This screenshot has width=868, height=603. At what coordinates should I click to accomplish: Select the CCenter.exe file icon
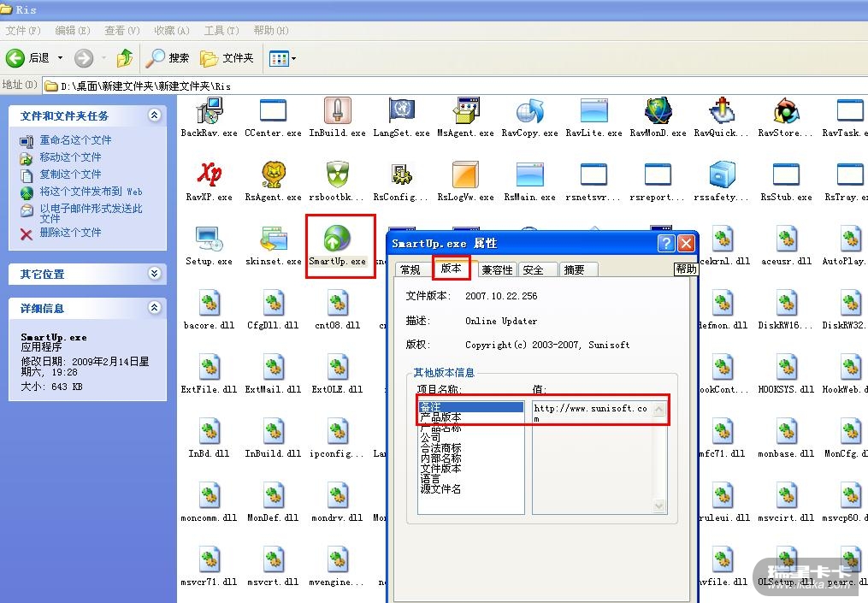coord(273,110)
